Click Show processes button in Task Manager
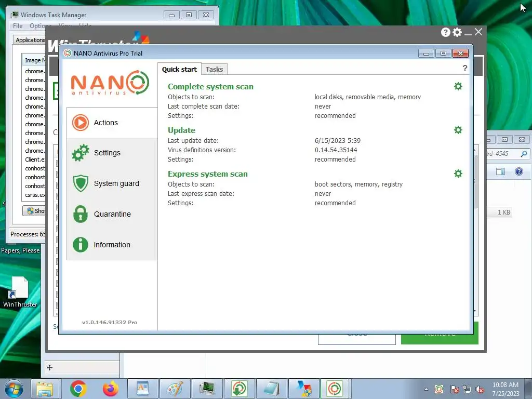This screenshot has height=399, width=532. (x=34, y=211)
